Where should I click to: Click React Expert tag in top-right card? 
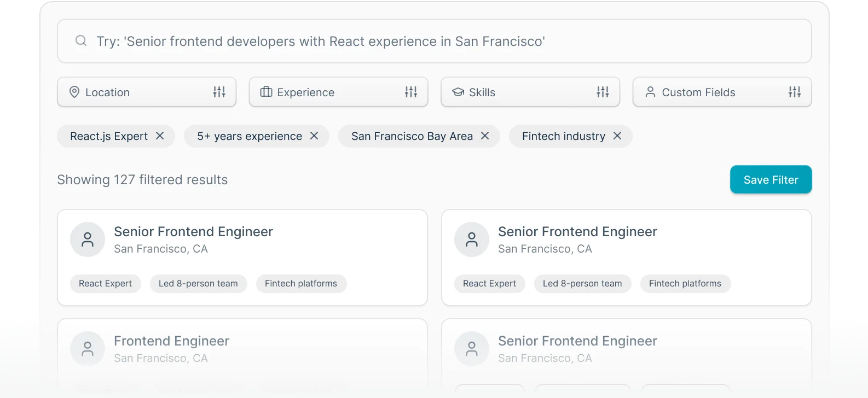[x=490, y=283]
